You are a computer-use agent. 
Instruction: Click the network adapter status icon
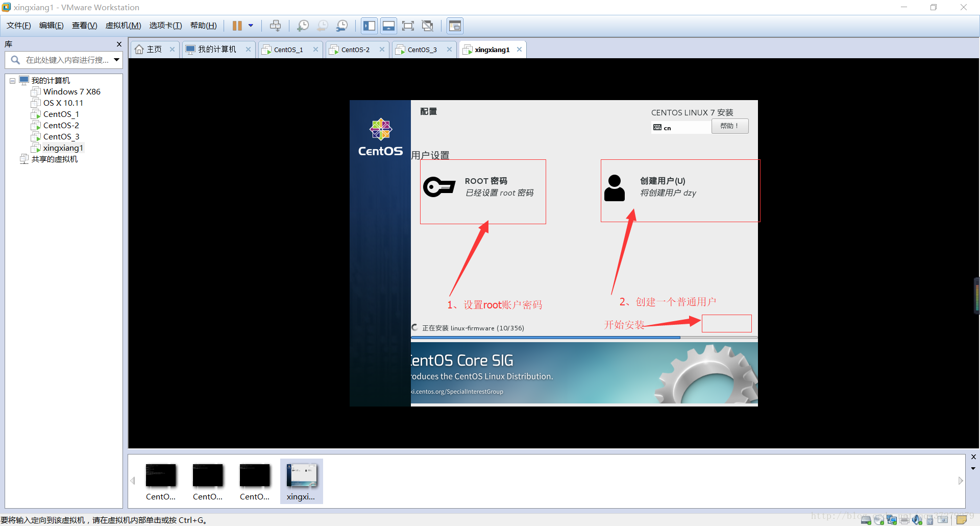[892, 520]
